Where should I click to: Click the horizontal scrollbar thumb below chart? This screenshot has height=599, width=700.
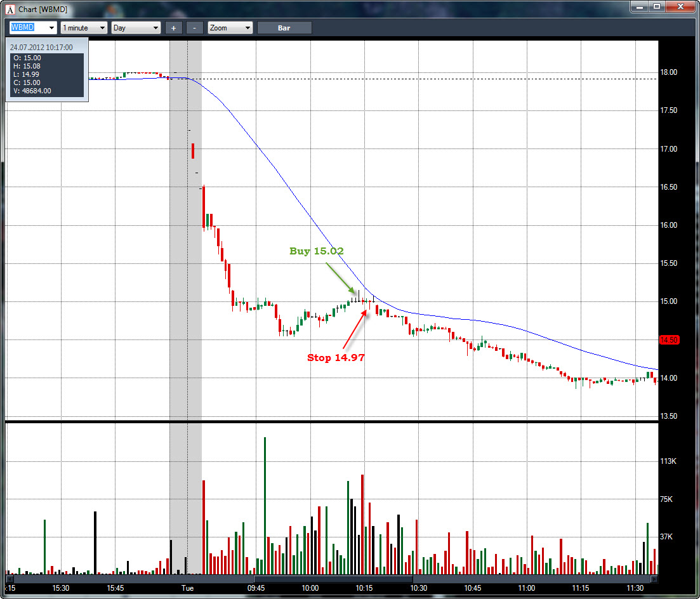pyautogui.click(x=333, y=579)
